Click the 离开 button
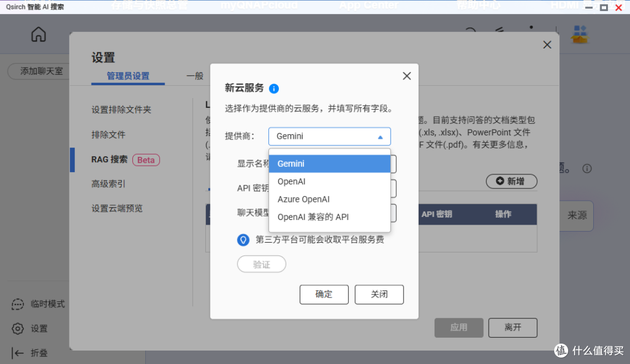The height and width of the screenshot is (364, 630). (x=513, y=327)
